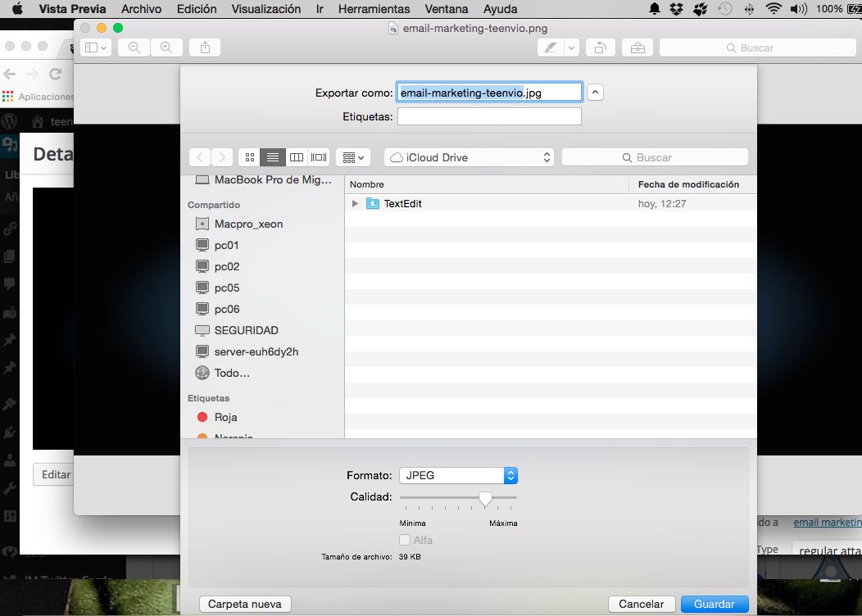The height and width of the screenshot is (616, 862).
Task: Open the Archivo menu
Action: [141, 9]
